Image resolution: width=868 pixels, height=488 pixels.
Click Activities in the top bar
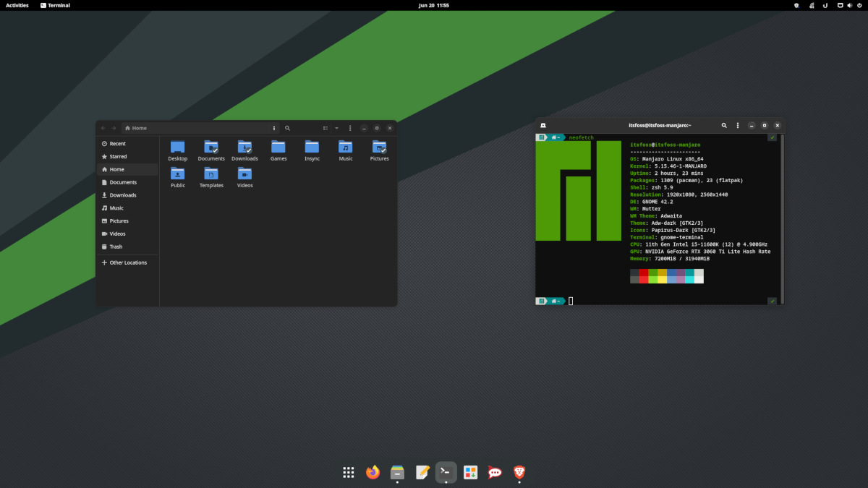click(17, 5)
